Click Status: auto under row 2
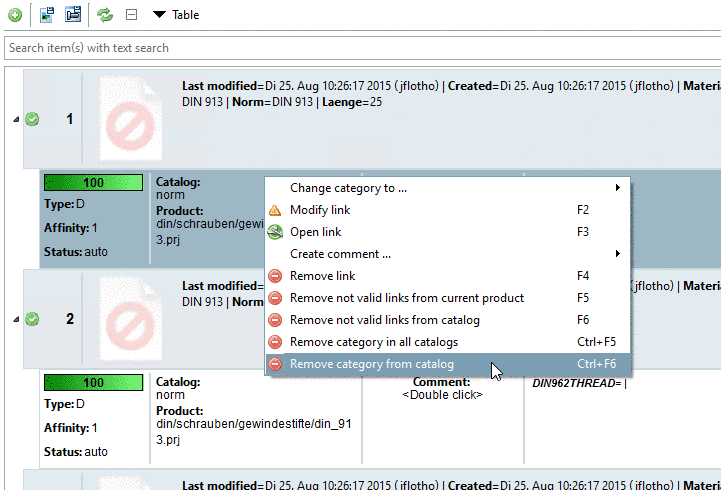The height and width of the screenshot is (490, 721). pyautogui.click(x=76, y=452)
